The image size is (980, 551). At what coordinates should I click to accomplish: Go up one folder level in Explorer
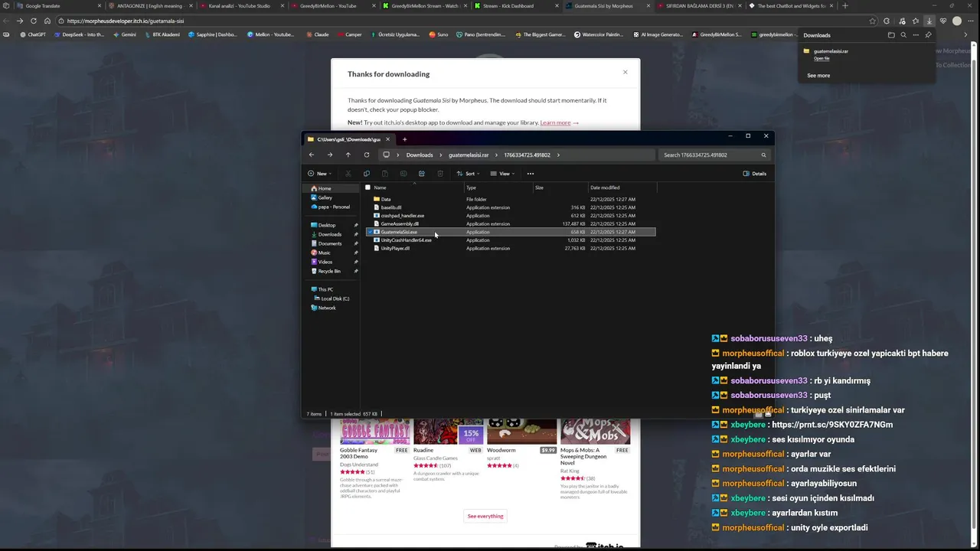pos(348,155)
